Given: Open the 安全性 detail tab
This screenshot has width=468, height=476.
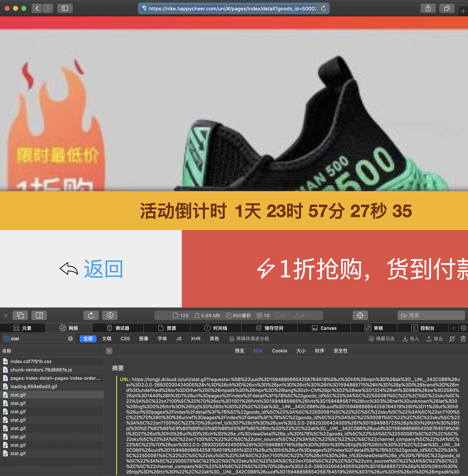Looking at the screenshot, I should point(341,351).
